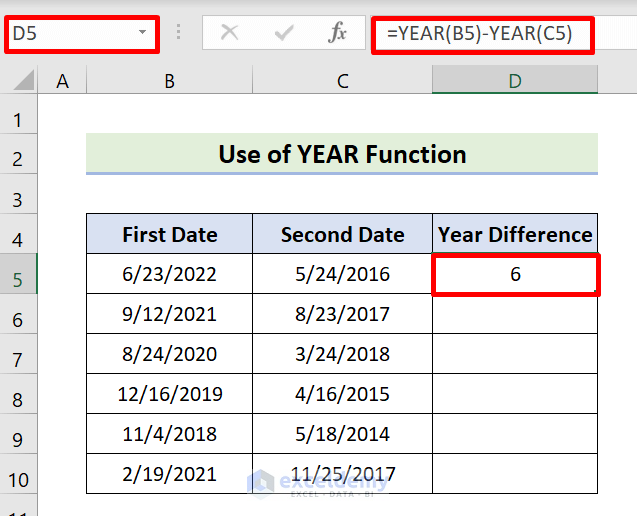Select the Use of YEAR Function title
Viewport: 637px width, 516px height.
(342, 154)
